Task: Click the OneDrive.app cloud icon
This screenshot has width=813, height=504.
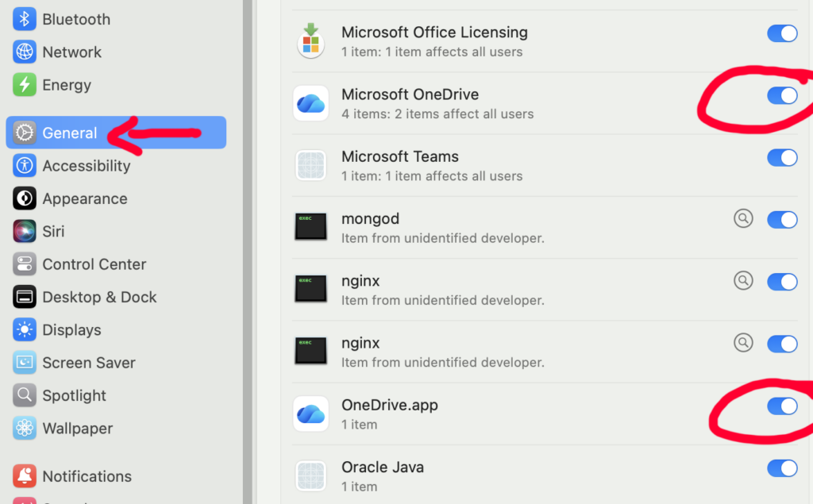Action: click(311, 414)
